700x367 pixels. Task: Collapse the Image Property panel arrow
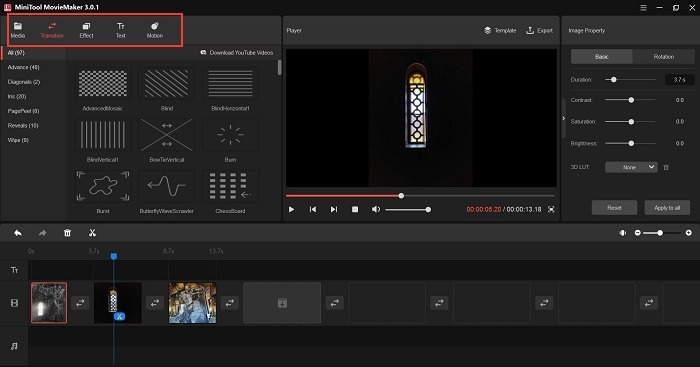563,118
